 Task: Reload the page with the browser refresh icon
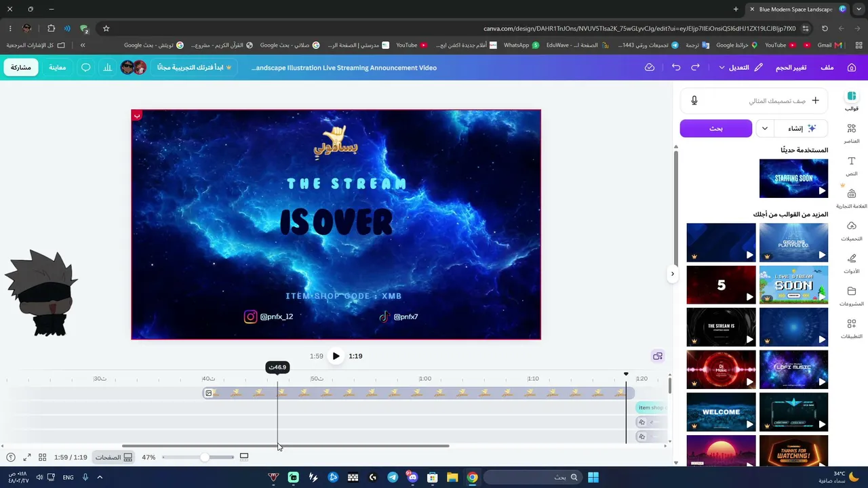point(825,28)
